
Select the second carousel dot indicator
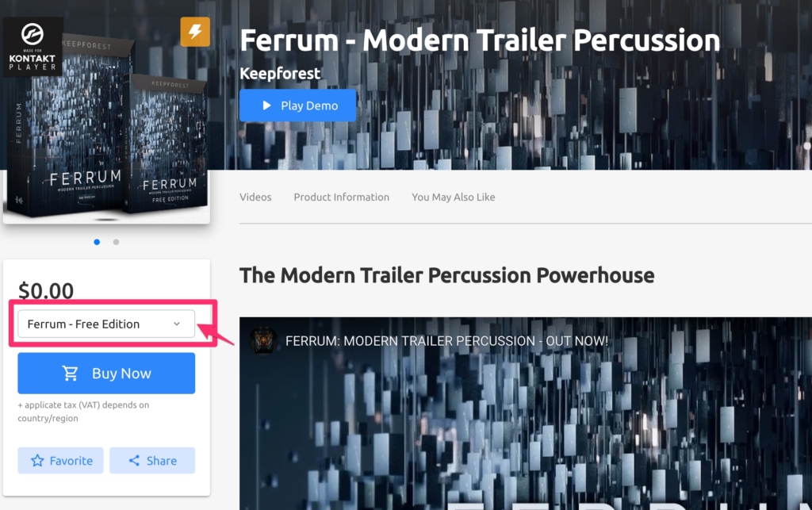(116, 242)
